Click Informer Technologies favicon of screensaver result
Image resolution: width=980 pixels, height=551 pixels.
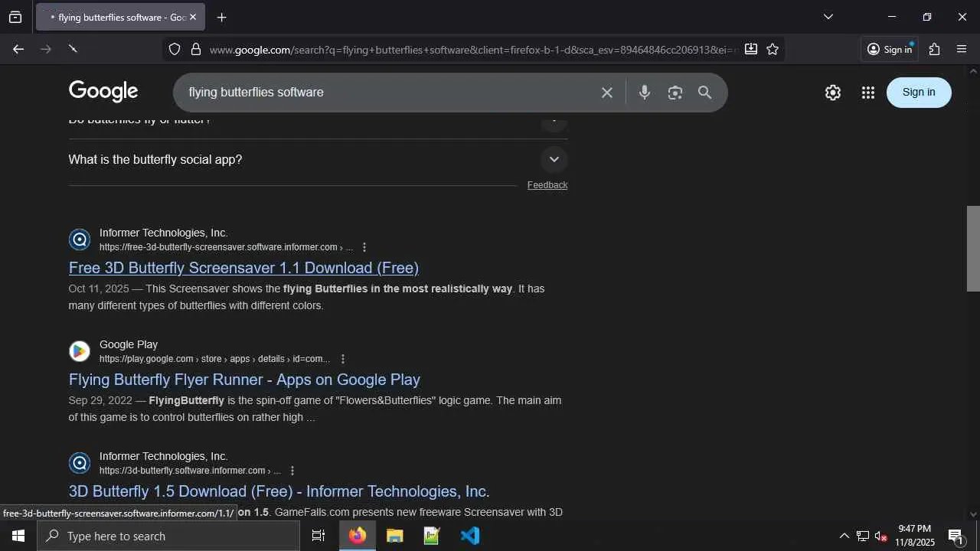(x=80, y=240)
